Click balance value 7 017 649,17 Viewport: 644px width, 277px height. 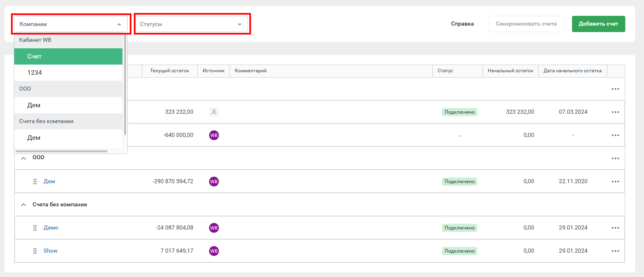click(177, 251)
